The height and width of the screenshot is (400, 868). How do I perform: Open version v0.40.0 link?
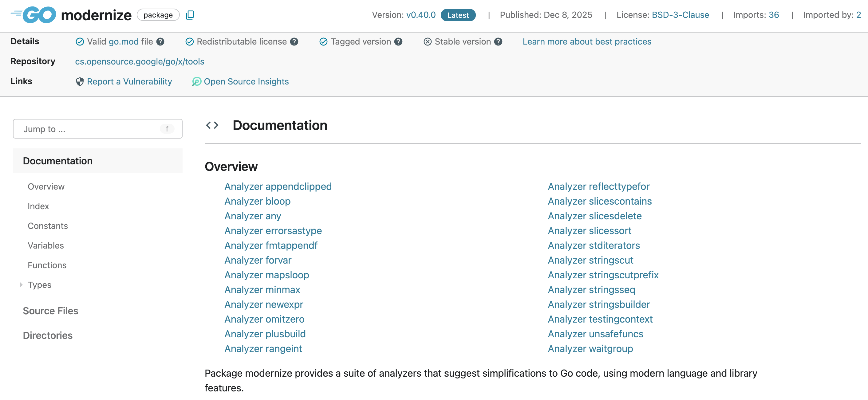pos(421,15)
